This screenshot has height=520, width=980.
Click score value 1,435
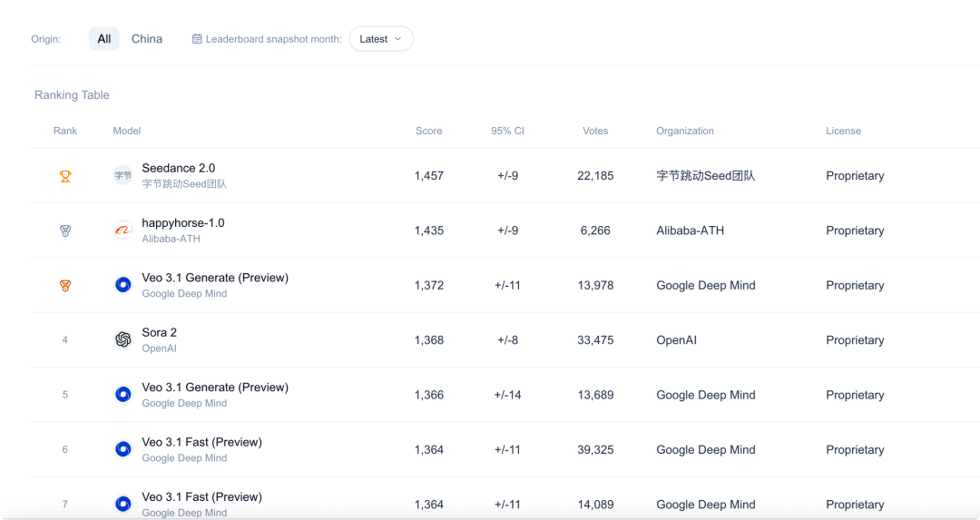(428, 231)
